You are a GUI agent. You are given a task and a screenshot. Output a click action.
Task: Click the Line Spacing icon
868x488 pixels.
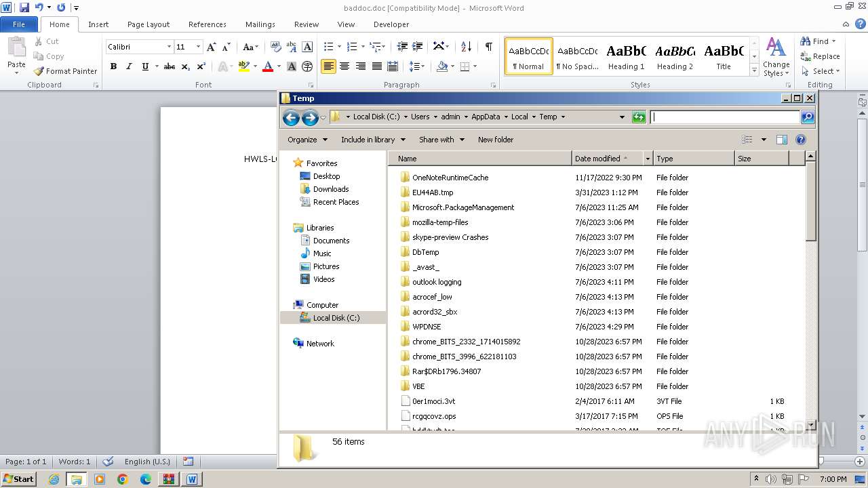click(x=414, y=66)
